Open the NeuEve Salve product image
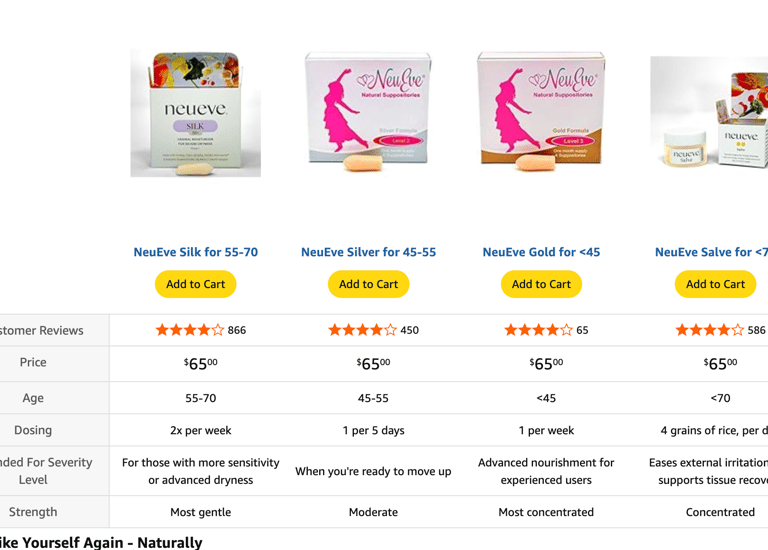768x550 pixels. click(x=709, y=113)
